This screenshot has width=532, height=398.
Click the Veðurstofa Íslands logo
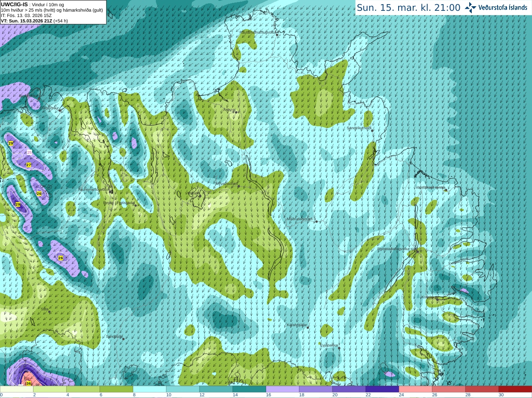click(x=496, y=7)
